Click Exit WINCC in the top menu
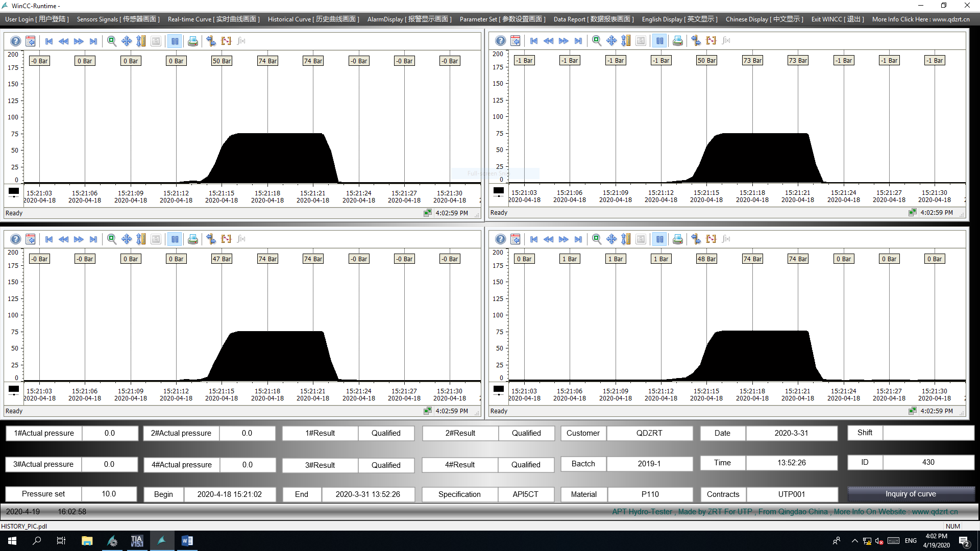Image resolution: width=980 pixels, height=551 pixels. point(837,19)
